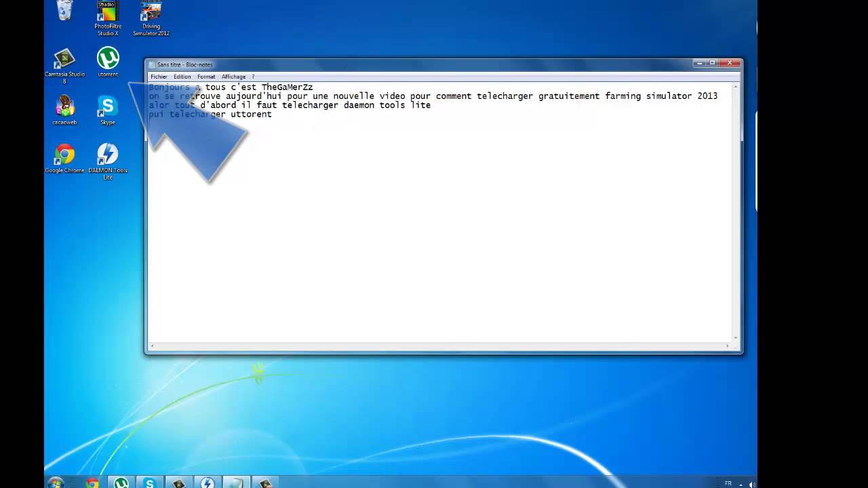Close the Sans titre Notepad window
This screenshot has width=868, height=488.
(x=730, y=63)
